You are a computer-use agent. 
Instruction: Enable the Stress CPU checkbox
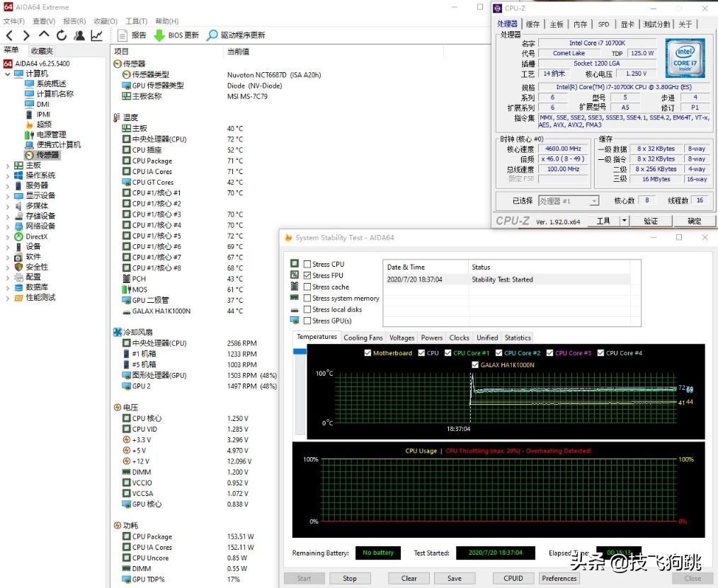tap(307, 264)
